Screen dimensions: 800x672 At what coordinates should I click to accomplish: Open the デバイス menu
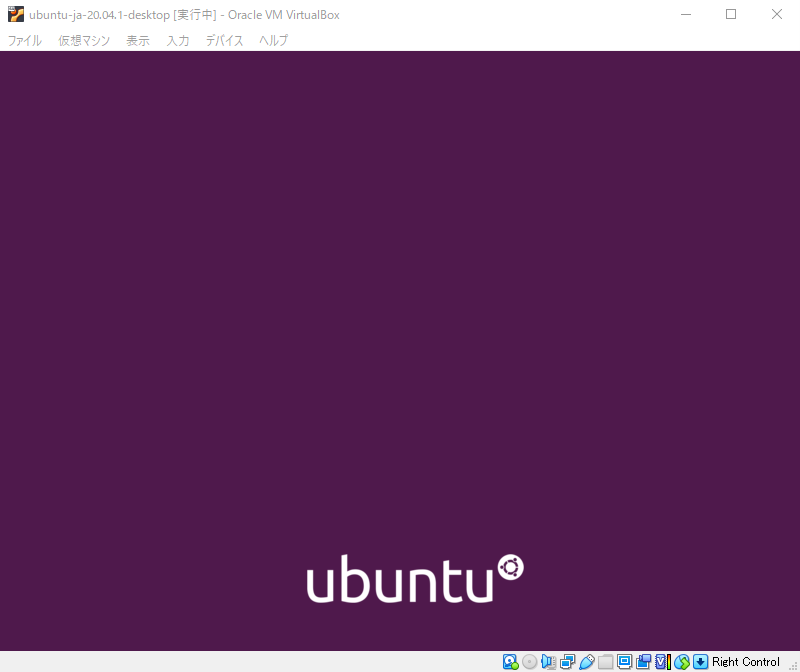224,41
